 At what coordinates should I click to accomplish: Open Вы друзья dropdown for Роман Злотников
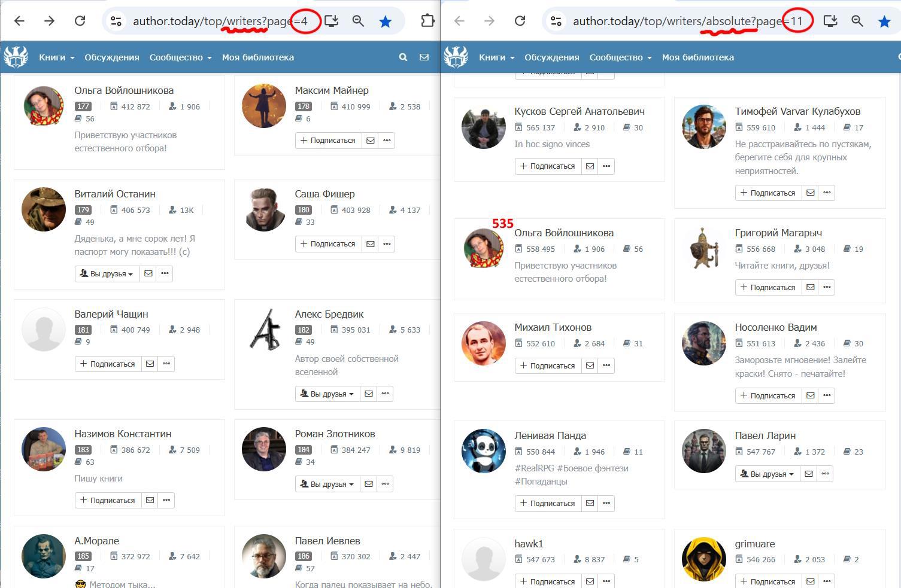point(328,484)
